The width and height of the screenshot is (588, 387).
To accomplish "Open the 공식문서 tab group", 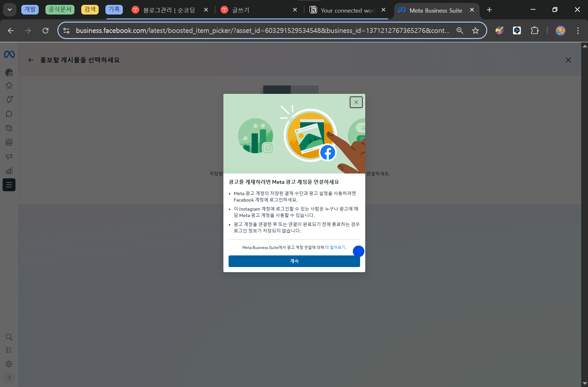I will 60,10.
